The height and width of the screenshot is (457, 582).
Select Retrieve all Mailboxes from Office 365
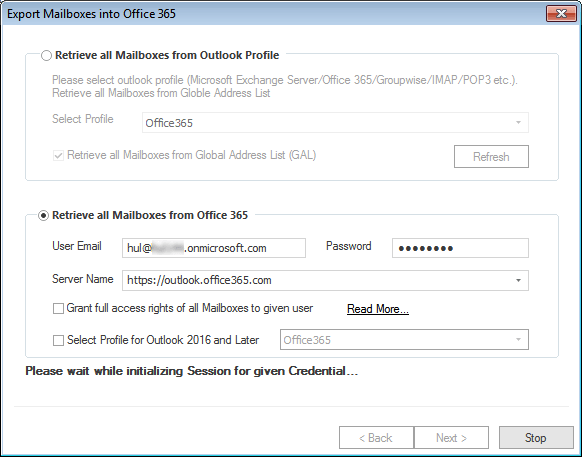[43, 216]
